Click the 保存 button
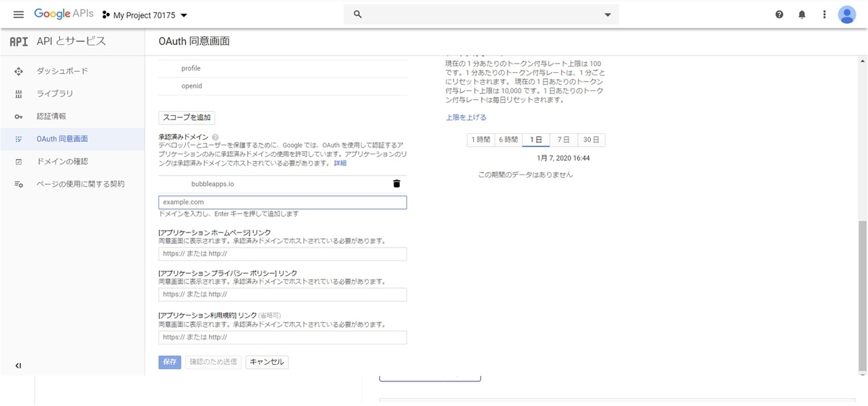Viewport: 868px width, 406px height. [170, 362]
